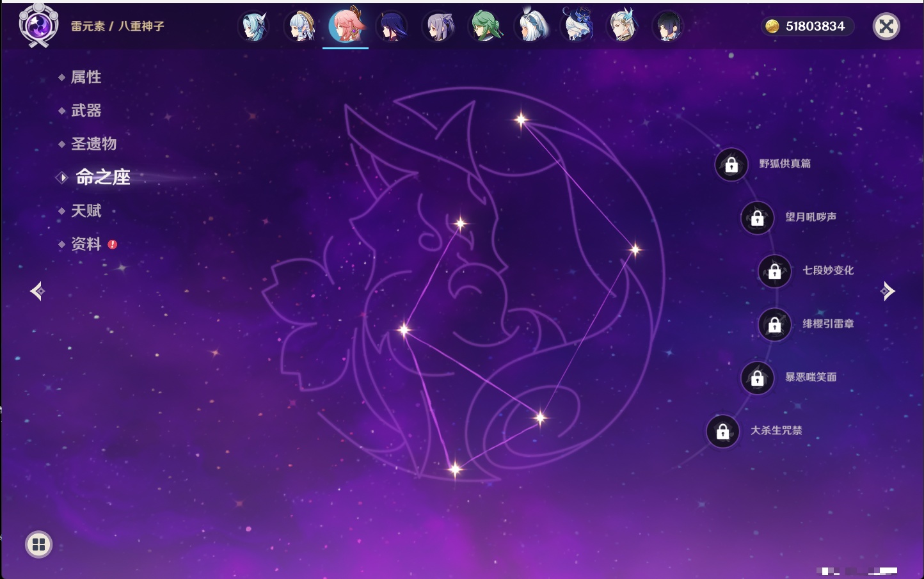This screenshot has width=924, height=579.
Task: Select the dark bob-haired character portrait
Action: pyautogui.click(x=667, y=27)
